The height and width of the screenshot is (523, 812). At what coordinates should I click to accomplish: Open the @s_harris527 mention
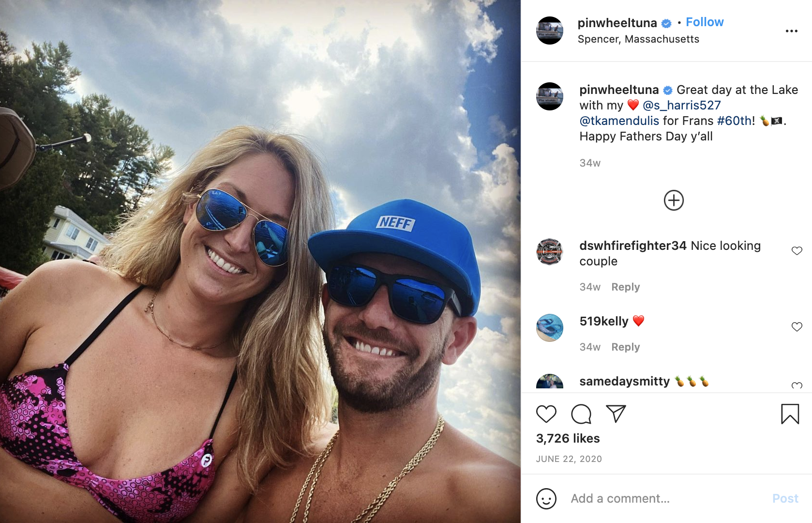click(681, 105)
